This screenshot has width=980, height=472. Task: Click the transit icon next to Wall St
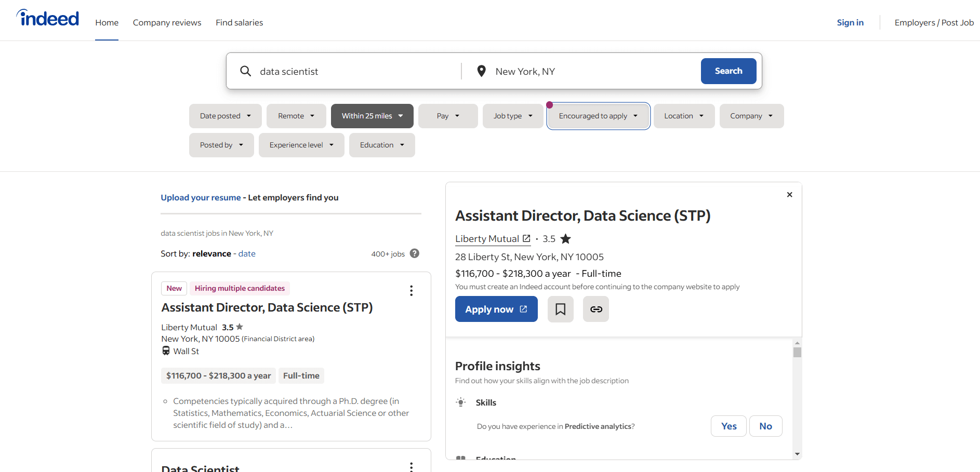165,351
